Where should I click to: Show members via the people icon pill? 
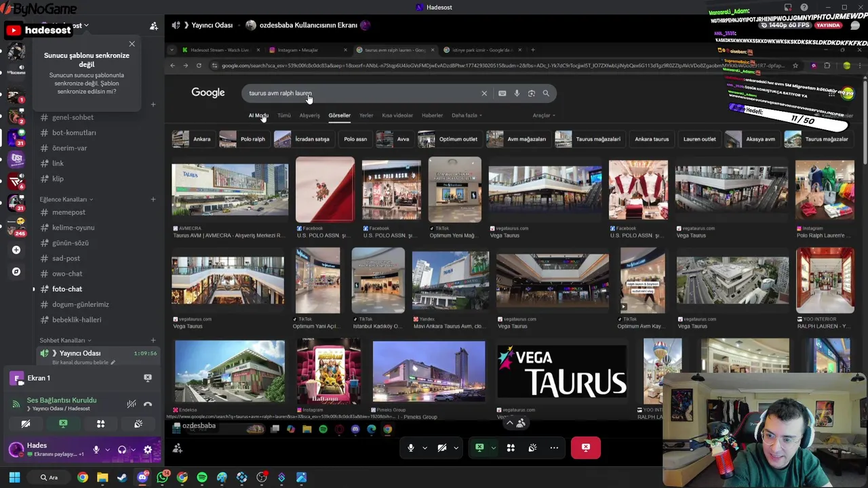pos(515,423)
